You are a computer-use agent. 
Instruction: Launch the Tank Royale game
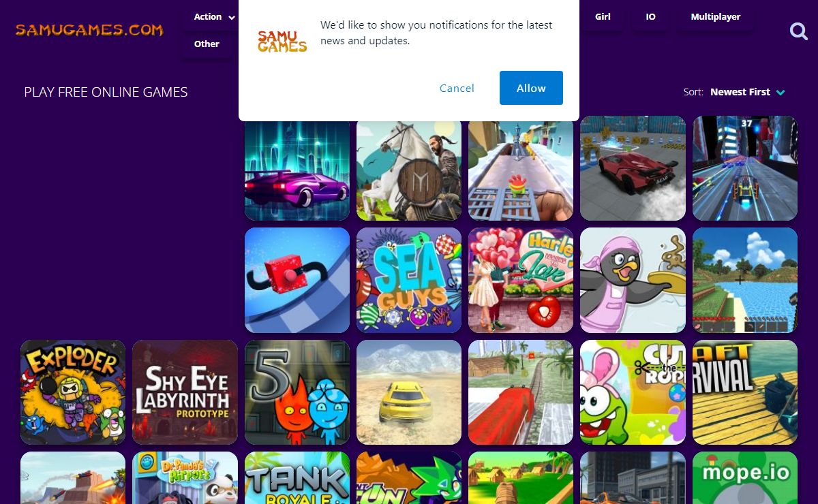pos(297,477)
